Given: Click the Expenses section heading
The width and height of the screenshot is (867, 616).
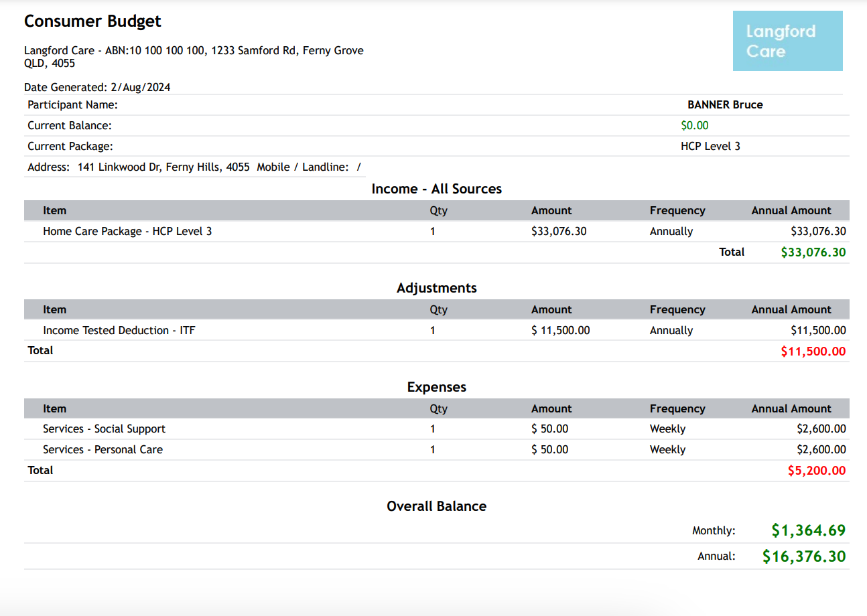Looking at the screenshot, I should click(436, 387).
